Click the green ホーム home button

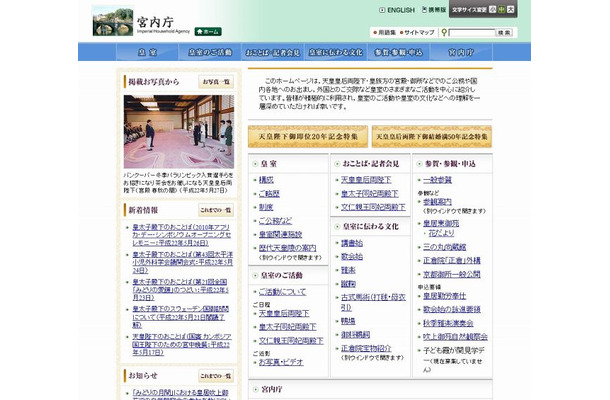pos(208,32)
